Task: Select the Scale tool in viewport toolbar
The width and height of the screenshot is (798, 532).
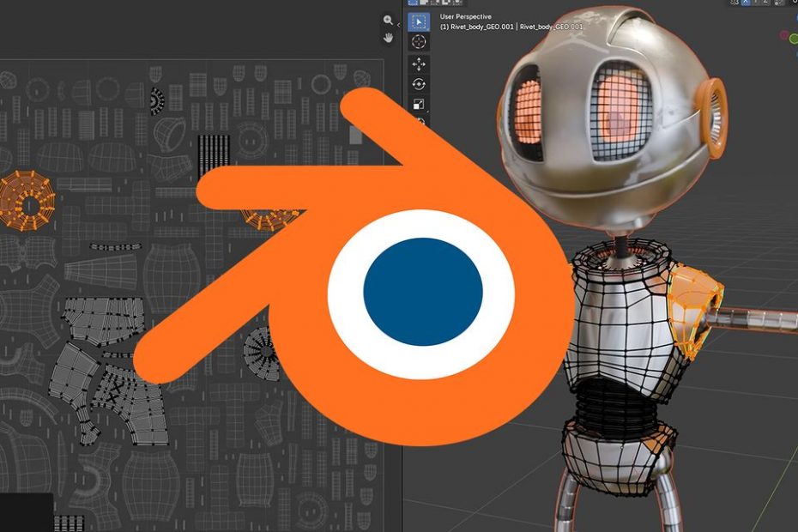Action: [419, 105]
